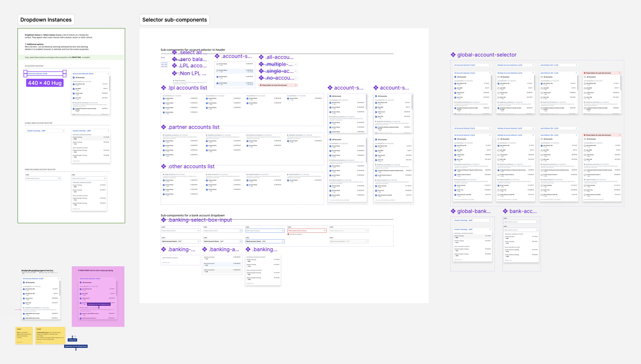
Task: Click the .lpl accounts list component icon
Action: pos(163,88)
